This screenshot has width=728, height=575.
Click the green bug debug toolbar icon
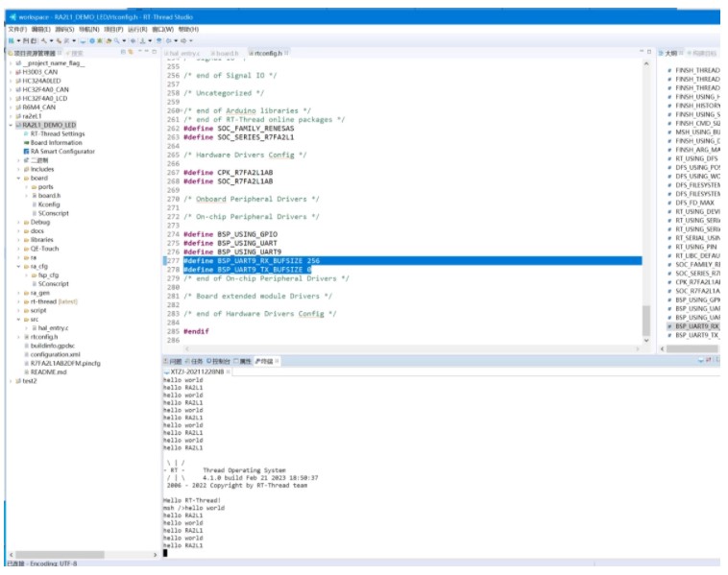[99, 41]
